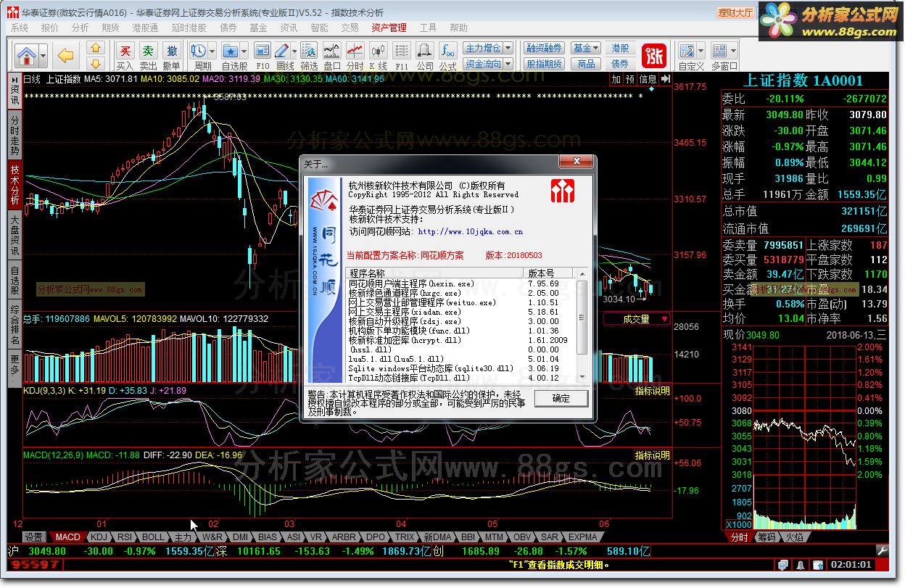Expand the home icon dropdown arrow
This screenshot has height=588, width=905.
coord(44,55)
